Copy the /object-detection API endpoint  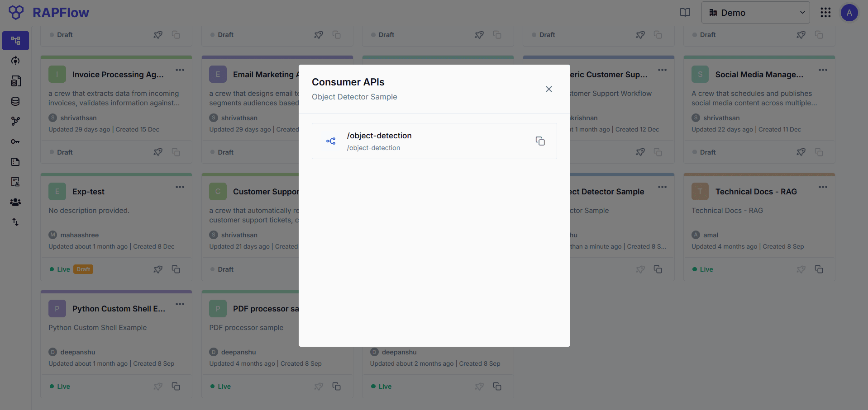(x=540, y=141)
